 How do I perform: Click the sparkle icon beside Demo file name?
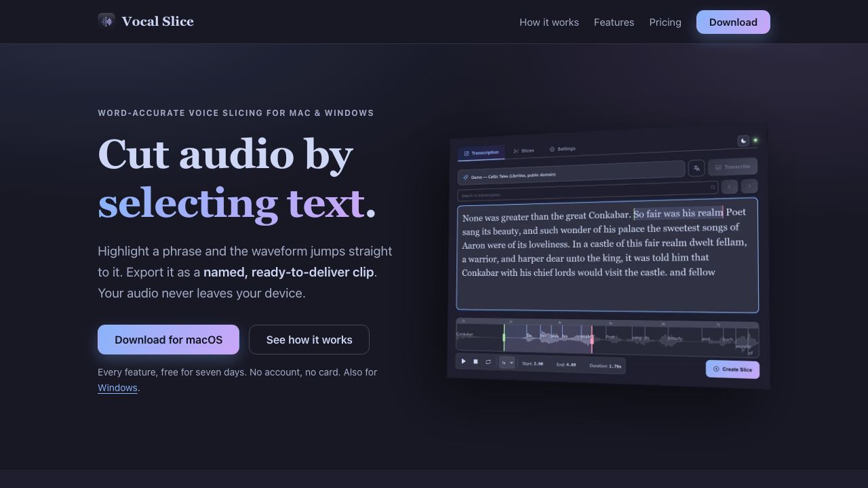(x=466, y=177)
